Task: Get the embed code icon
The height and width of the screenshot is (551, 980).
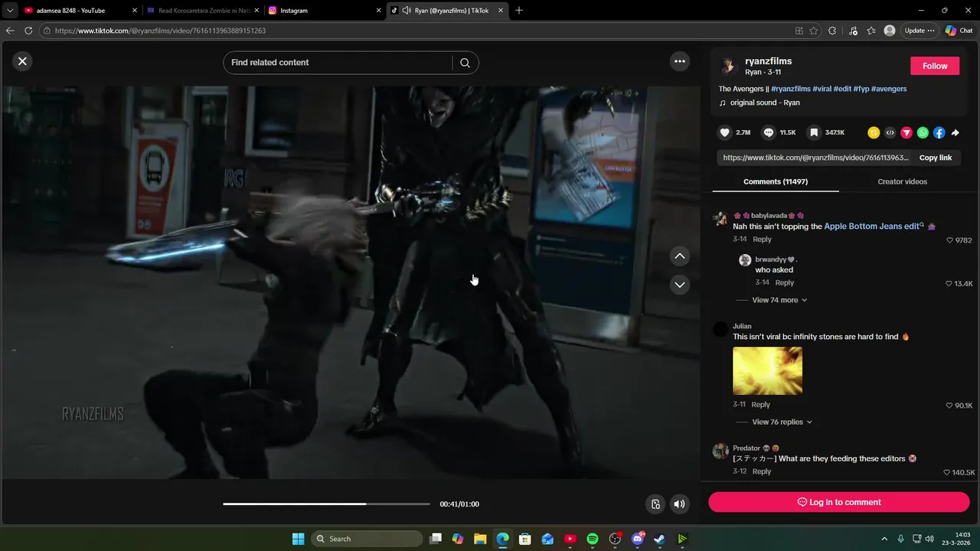Action: pyautogui.click(x=890, y=132)
